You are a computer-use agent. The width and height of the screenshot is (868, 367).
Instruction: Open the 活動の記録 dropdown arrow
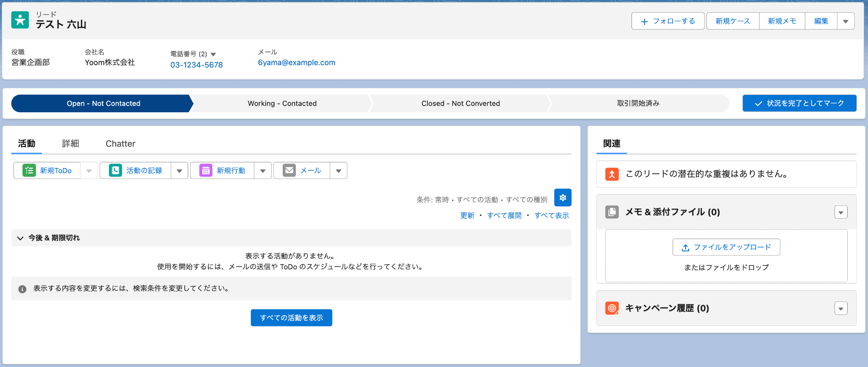(x=179, y=170)
